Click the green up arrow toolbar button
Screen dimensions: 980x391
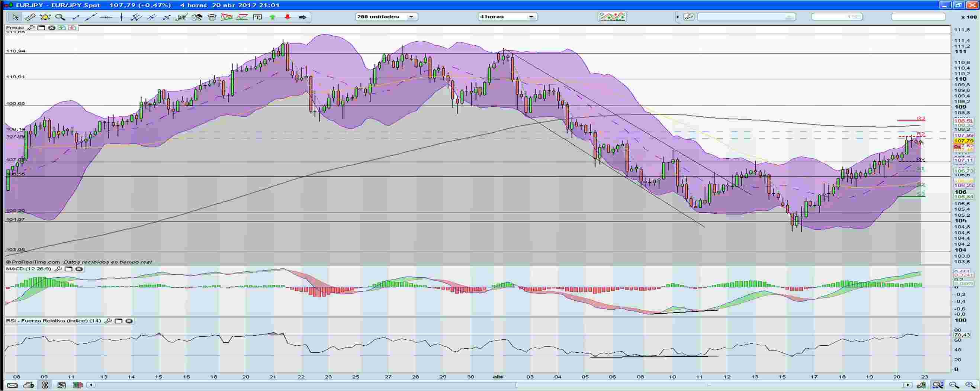(x=273, y=17)
